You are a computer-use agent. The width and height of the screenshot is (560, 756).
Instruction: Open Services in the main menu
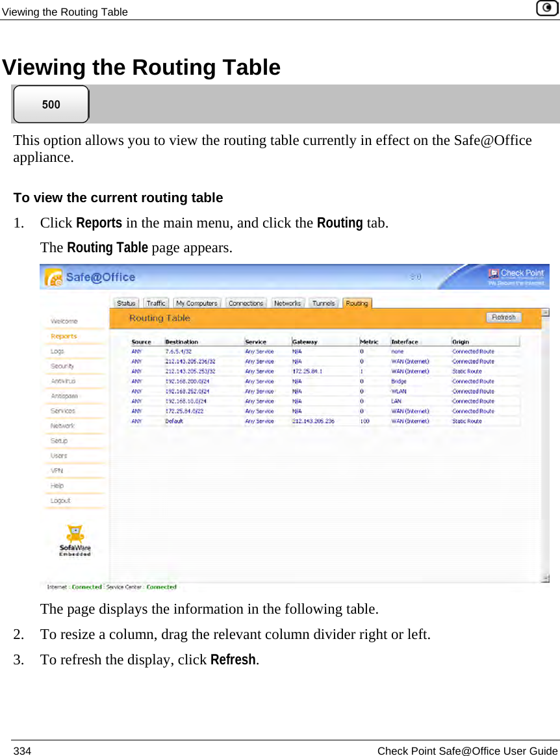click(62, 411)
